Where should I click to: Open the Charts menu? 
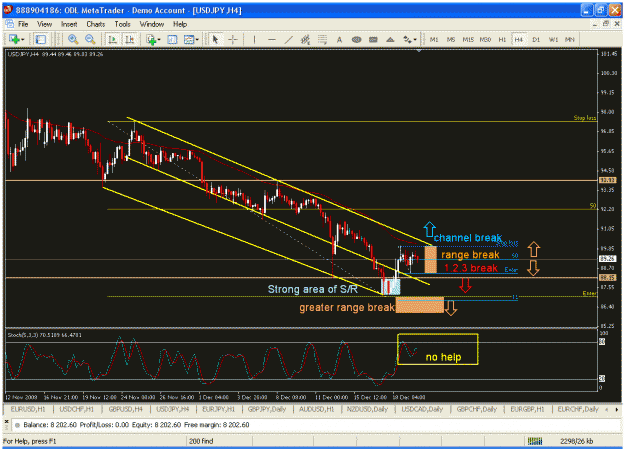point(96,24)
